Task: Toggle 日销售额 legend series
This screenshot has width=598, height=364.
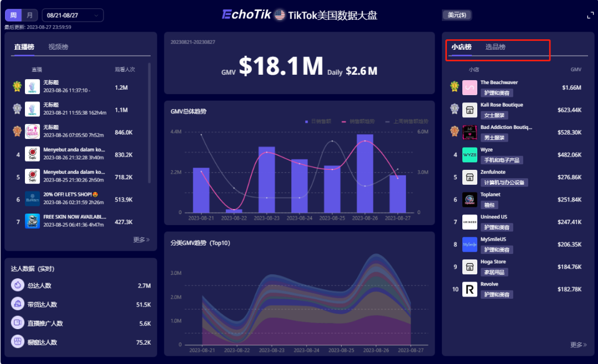Action: (318, 122)
